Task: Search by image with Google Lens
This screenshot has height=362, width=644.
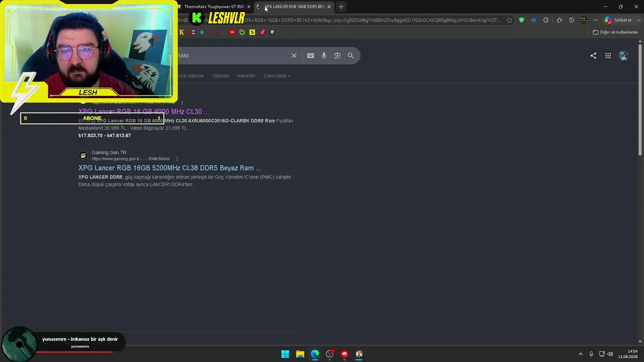Action: [x=337, y=56]
